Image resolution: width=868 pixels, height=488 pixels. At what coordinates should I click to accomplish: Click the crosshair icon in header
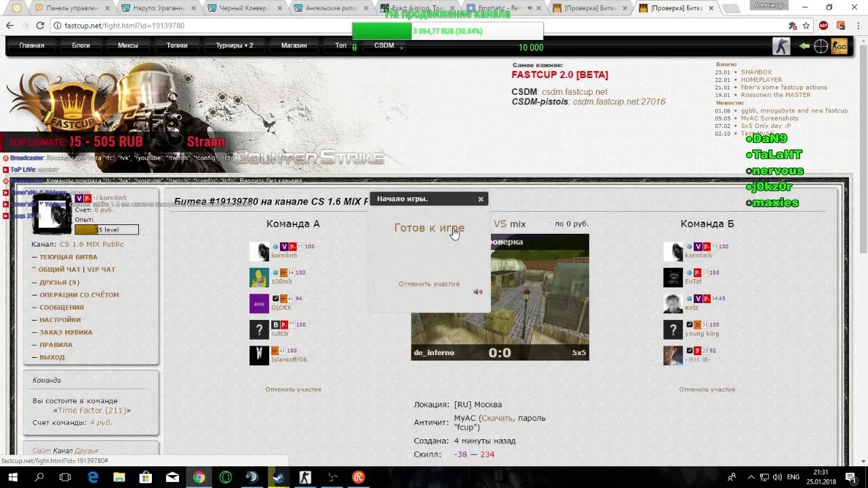(x=821, y=46)
